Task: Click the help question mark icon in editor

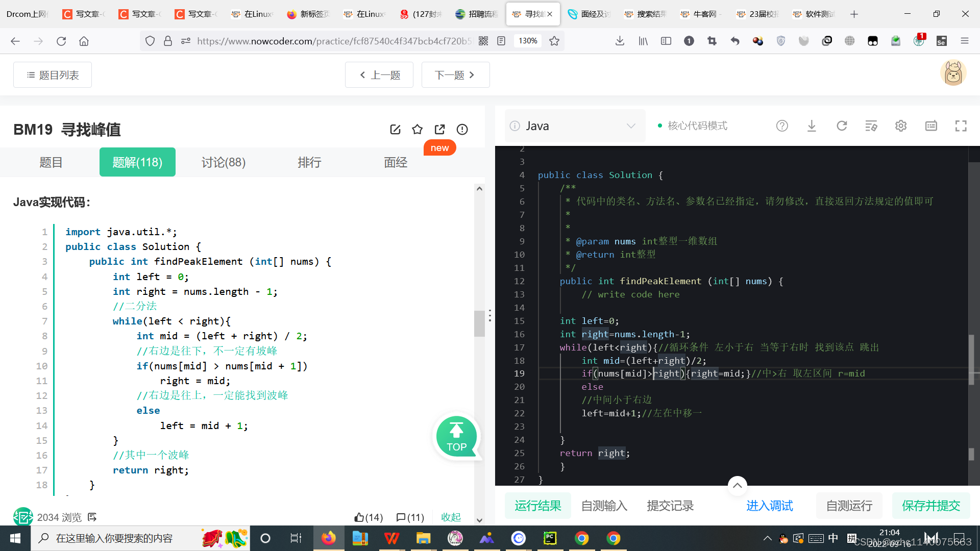Action: click(782, 126)
